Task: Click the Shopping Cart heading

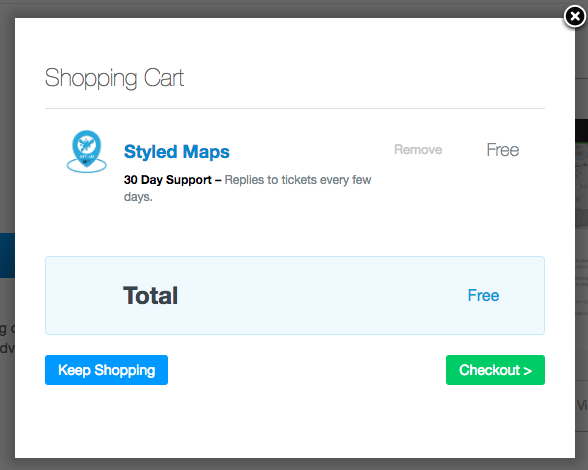Action: pos(114,78)
